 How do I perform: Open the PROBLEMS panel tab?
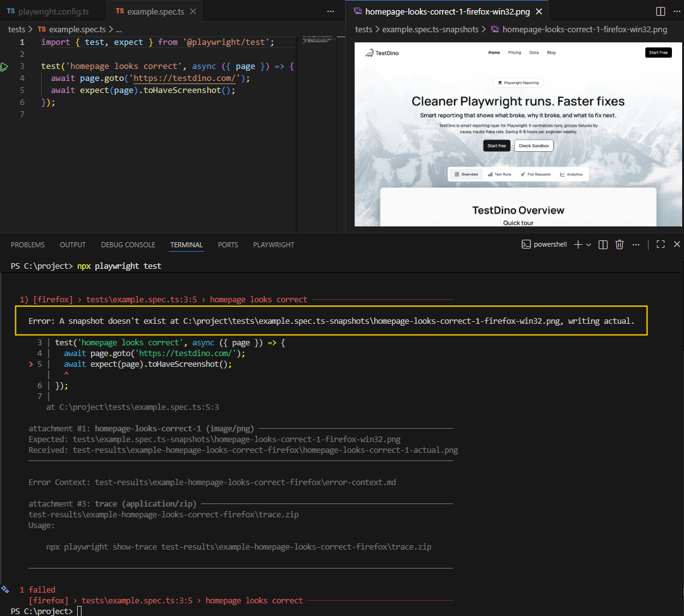point(28,245)
